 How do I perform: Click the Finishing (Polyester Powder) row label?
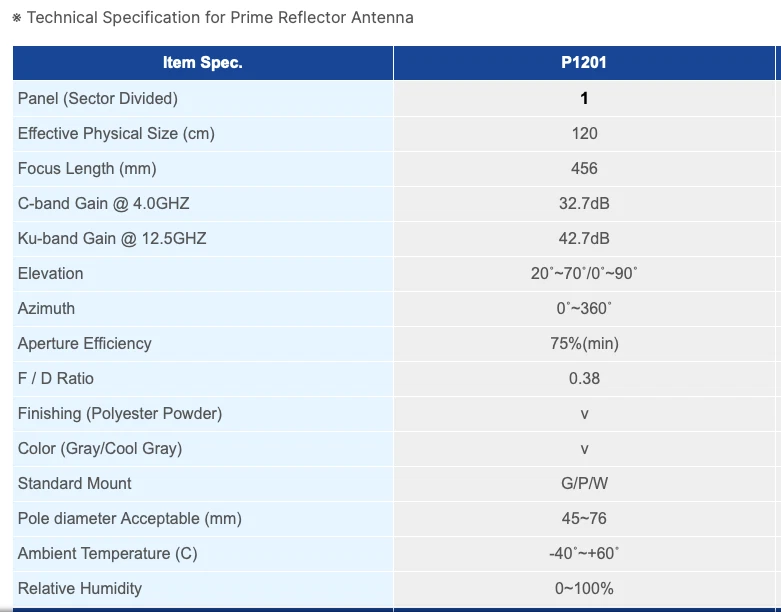pos(120,413)
